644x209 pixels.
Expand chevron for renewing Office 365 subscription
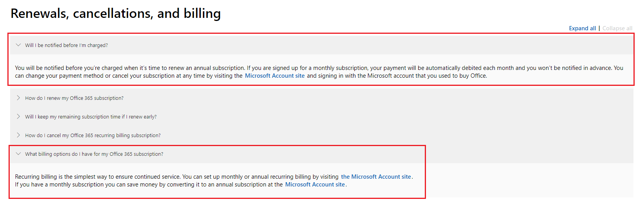point(18,98)
